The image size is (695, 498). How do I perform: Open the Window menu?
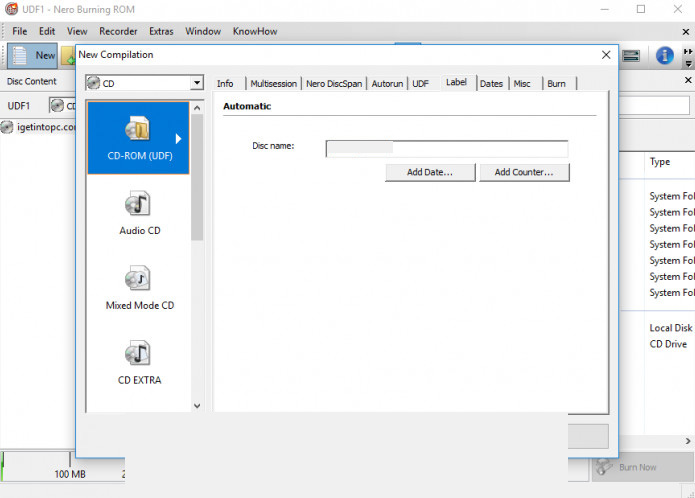pyautogui.click(x=203, y=31)
